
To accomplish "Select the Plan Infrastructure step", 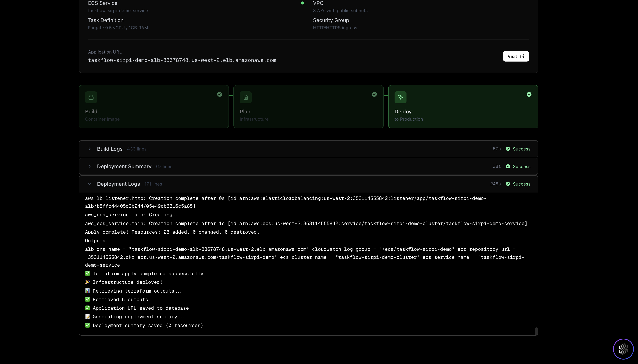I will (x=308, y=111).
